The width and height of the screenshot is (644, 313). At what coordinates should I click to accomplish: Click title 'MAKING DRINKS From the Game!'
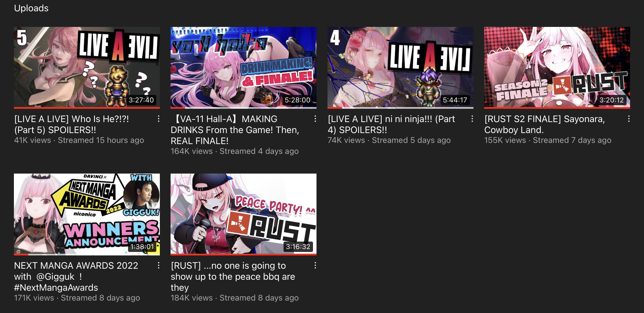coord(235,130)
